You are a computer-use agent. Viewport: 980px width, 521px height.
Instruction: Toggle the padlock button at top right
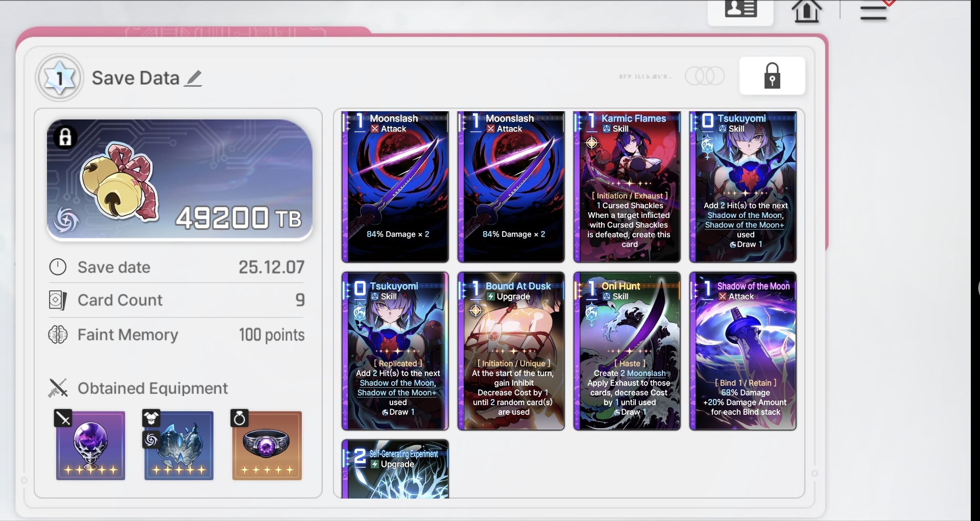[772, 76]
